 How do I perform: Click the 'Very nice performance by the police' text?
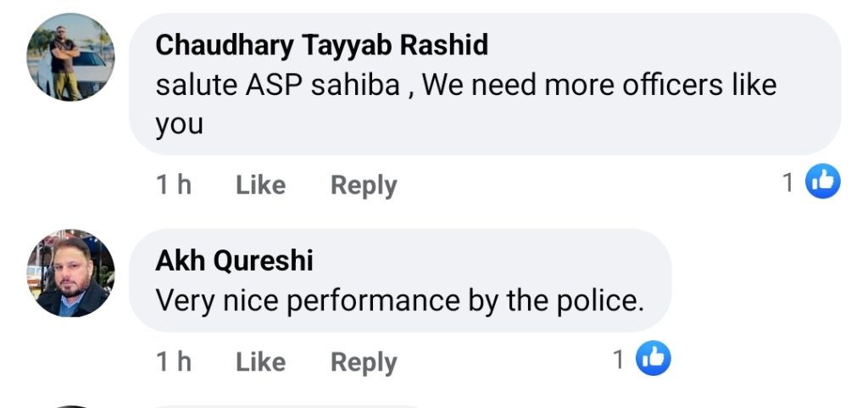(399, 300)
